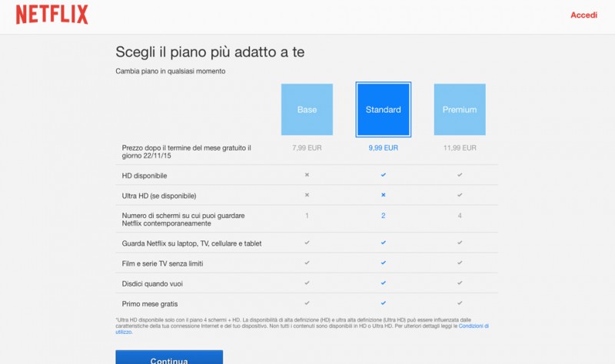Click the HD disponibile row label

[x=145, y=176]
